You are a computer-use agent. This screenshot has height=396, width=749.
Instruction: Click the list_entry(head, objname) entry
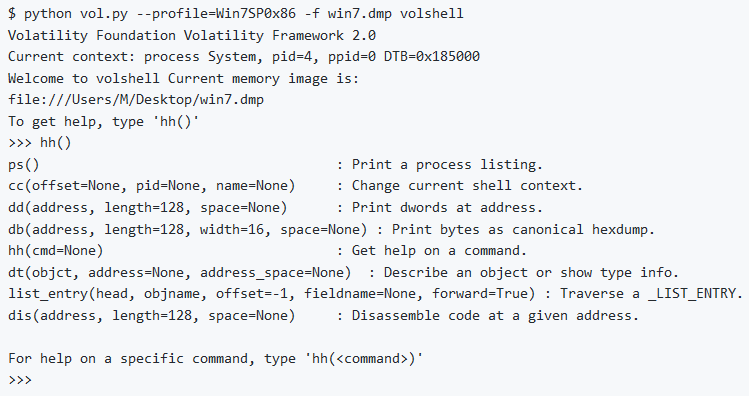272,294
